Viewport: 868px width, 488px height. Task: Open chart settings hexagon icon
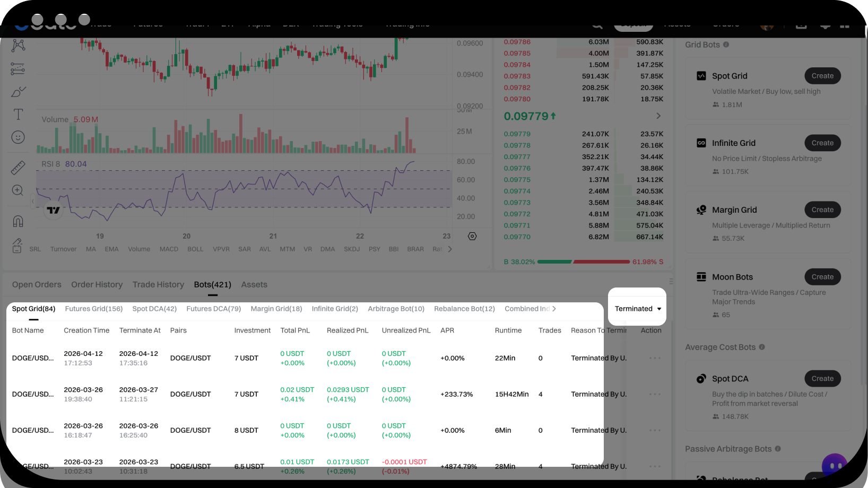point(472,236)
